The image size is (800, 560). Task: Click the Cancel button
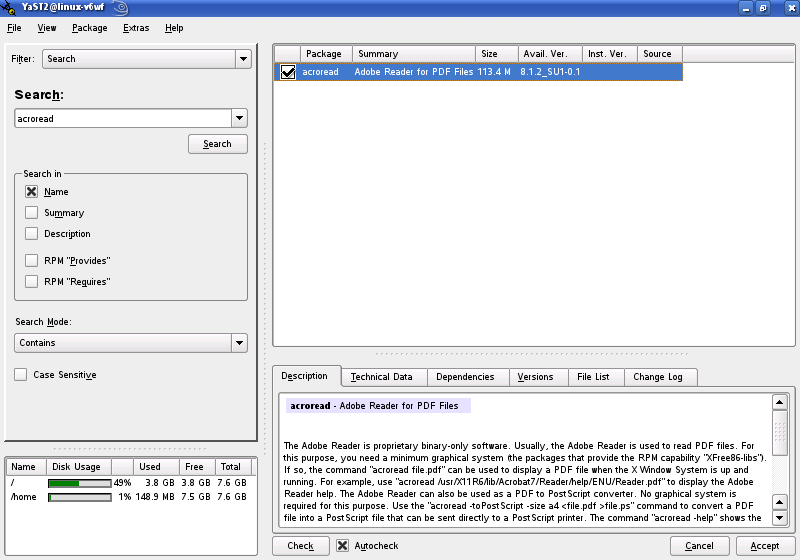point(699,546)
